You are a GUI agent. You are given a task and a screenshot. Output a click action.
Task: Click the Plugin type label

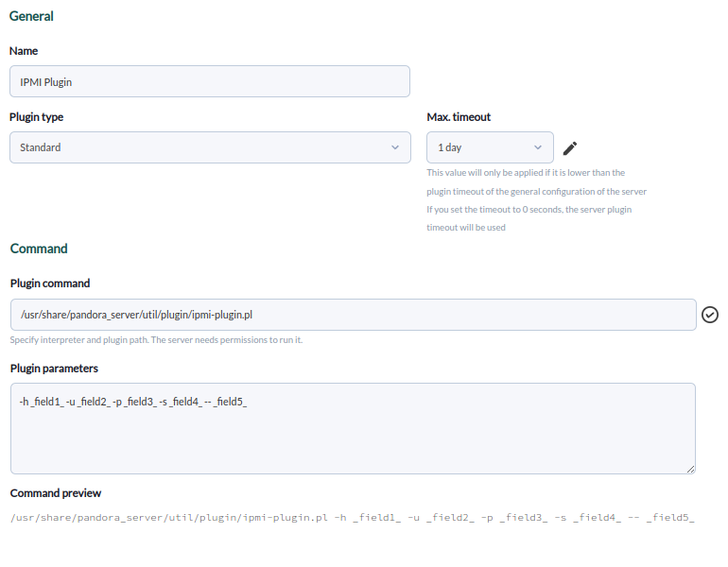36,117
